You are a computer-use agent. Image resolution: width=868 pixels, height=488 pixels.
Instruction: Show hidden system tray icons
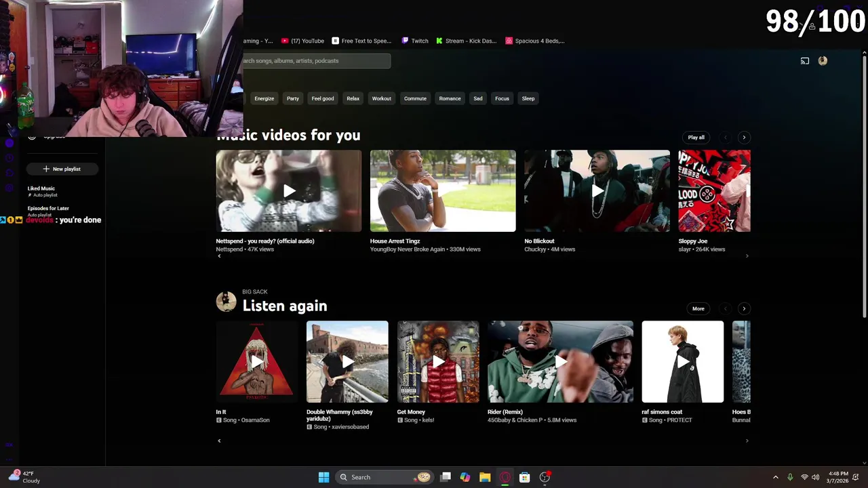(x=776, y=477)
